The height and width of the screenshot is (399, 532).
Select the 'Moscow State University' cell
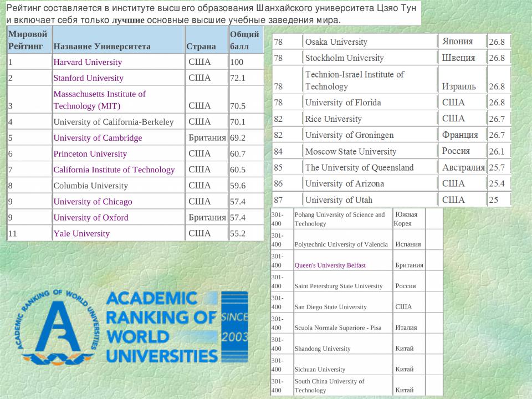(x=370, y=151)
